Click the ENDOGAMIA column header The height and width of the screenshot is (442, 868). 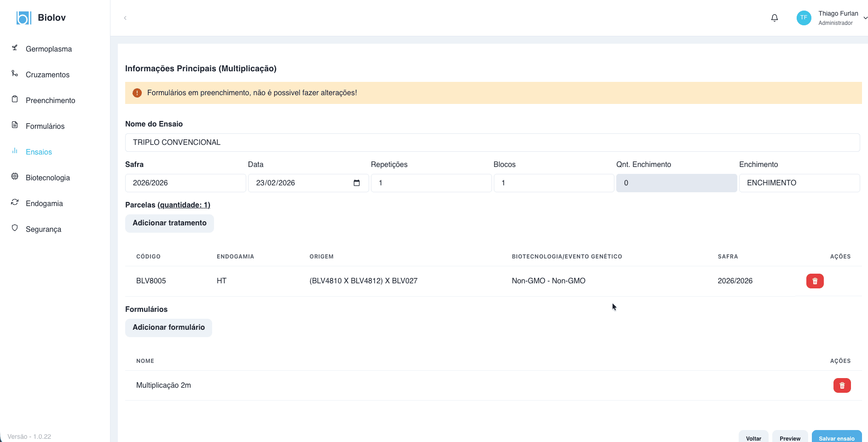point(235,257)
